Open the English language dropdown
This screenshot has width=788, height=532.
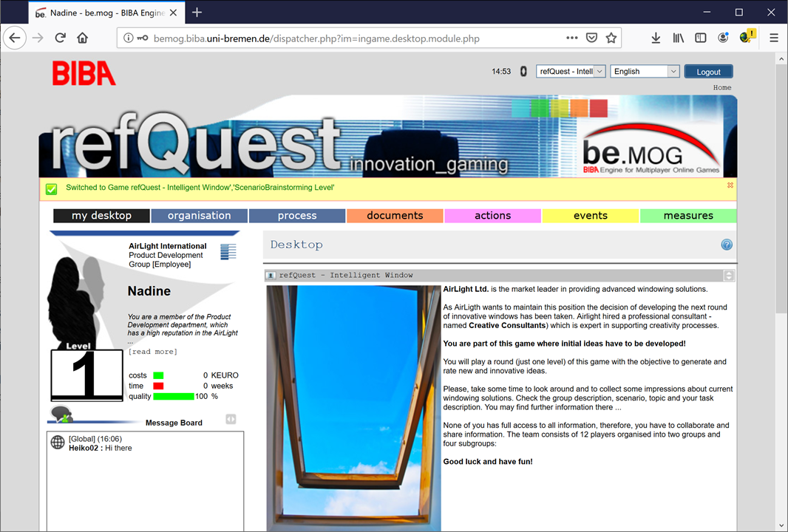point(645,72)
